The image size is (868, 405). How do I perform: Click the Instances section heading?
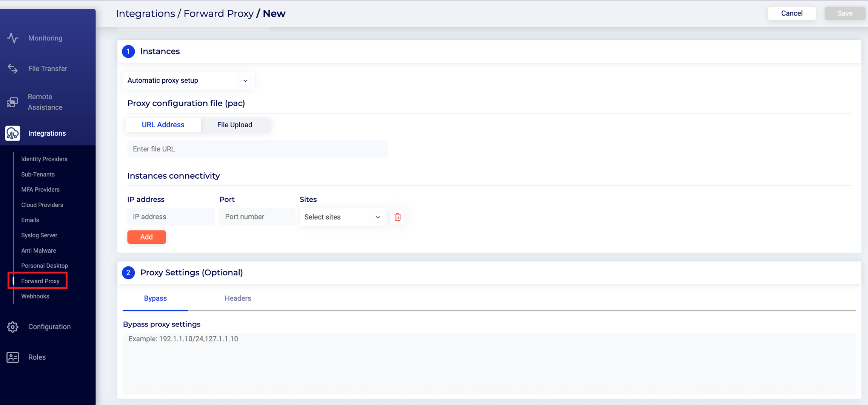point(160,51)
